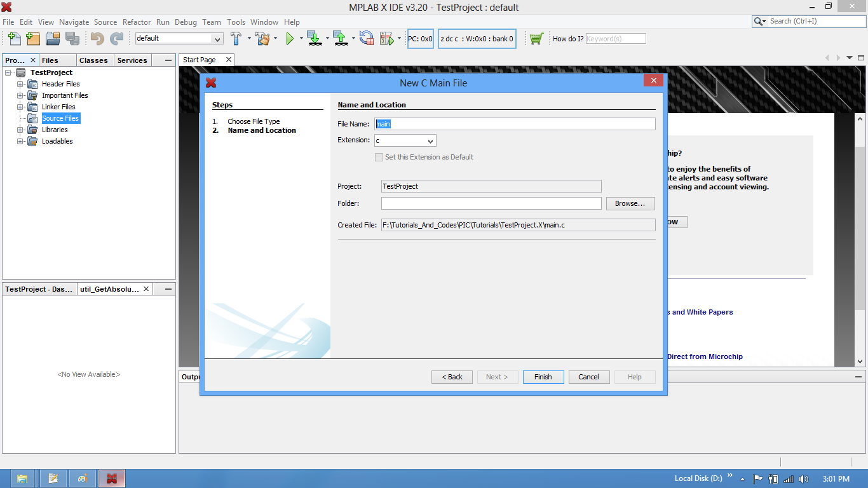Viewport: 868px width, 488px height.
Task: Switch to the Services tab
Action: (132, 60)
